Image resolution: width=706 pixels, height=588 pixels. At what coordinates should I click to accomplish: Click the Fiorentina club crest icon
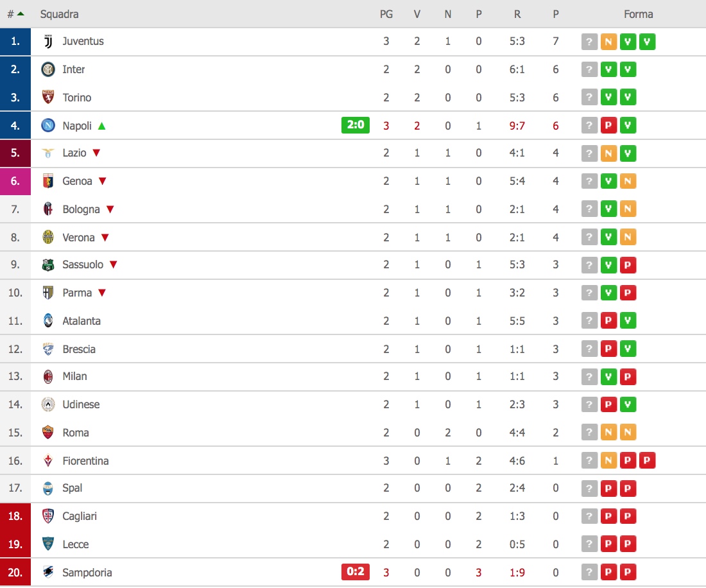point(48,461)
